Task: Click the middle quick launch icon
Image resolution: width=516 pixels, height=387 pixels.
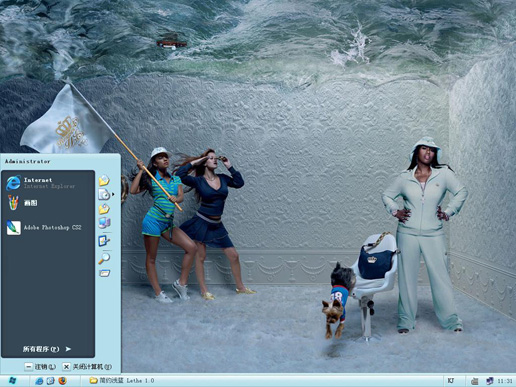Action: click(51, 380)
